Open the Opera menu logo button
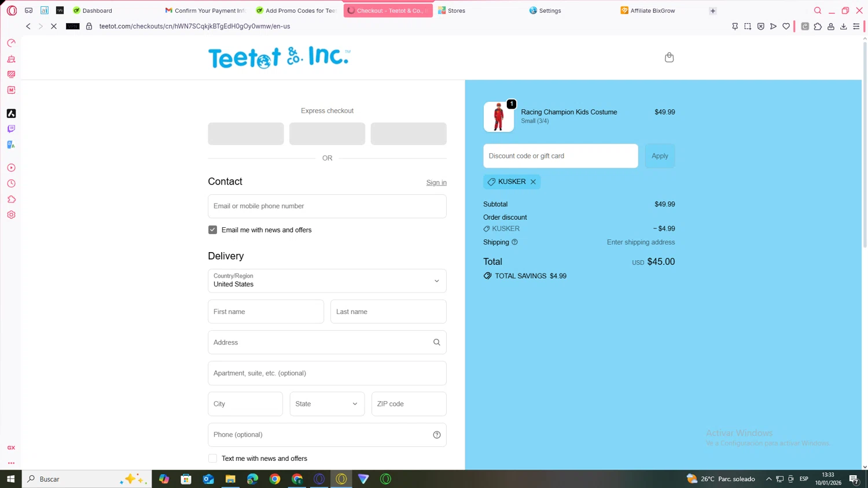The width and height of the screenshot is (868, 488). click(x=12, y=10)
